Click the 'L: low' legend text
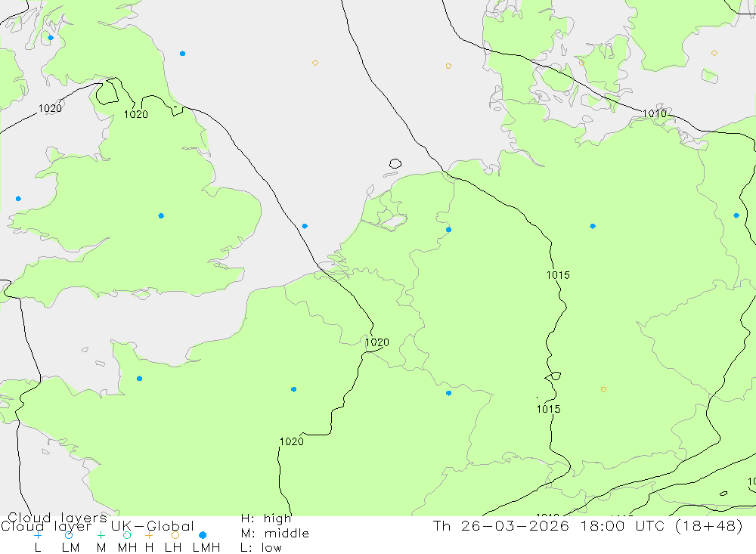The height and width of the screenshot is (554, 756). click(x=262, y=548)
